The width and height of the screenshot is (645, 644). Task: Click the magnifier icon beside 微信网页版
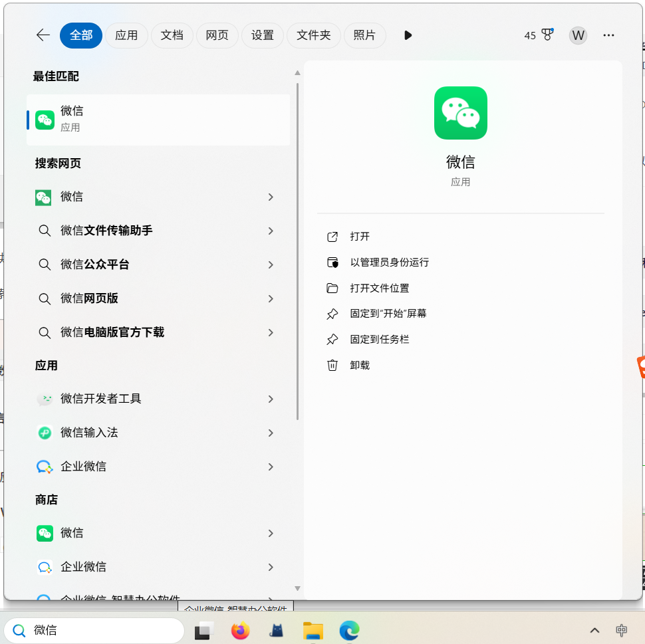pos(45,298)
